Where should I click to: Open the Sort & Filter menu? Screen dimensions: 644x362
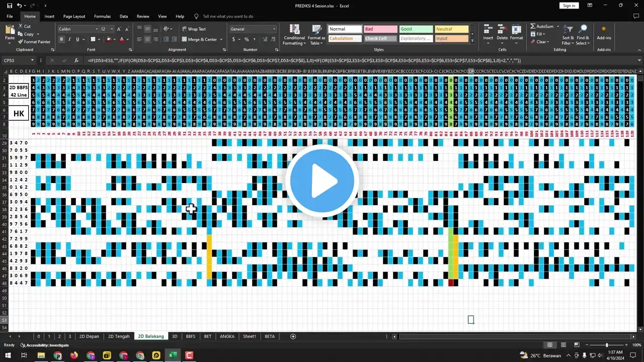(x=568, y=35)
